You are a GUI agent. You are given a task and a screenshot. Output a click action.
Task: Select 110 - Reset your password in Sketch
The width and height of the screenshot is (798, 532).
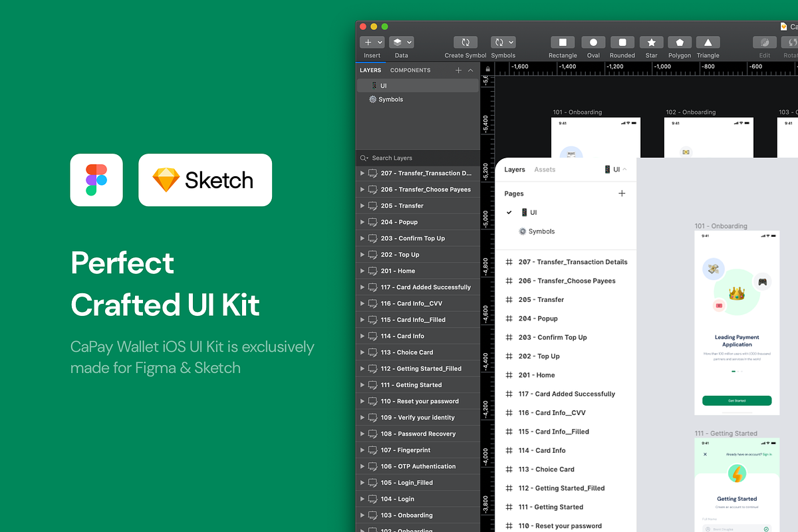[418, 401]
